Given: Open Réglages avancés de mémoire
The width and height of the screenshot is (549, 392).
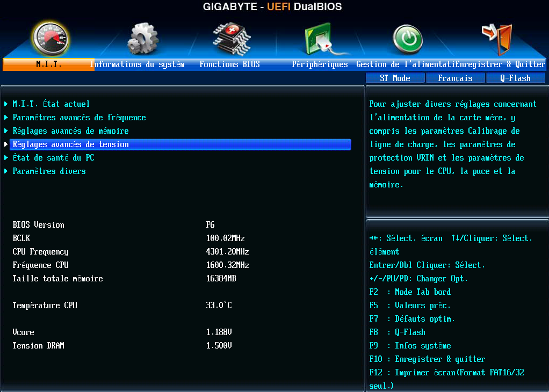Looking at the screenshot, I should point(71,131).
